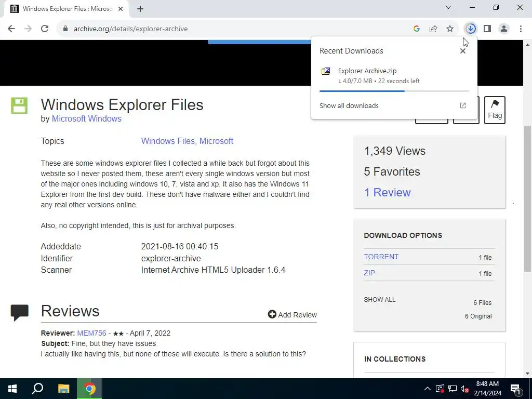Bookmark this tab with star icon
This screenshot has height=399, width=532.
[x=450, y=29]
